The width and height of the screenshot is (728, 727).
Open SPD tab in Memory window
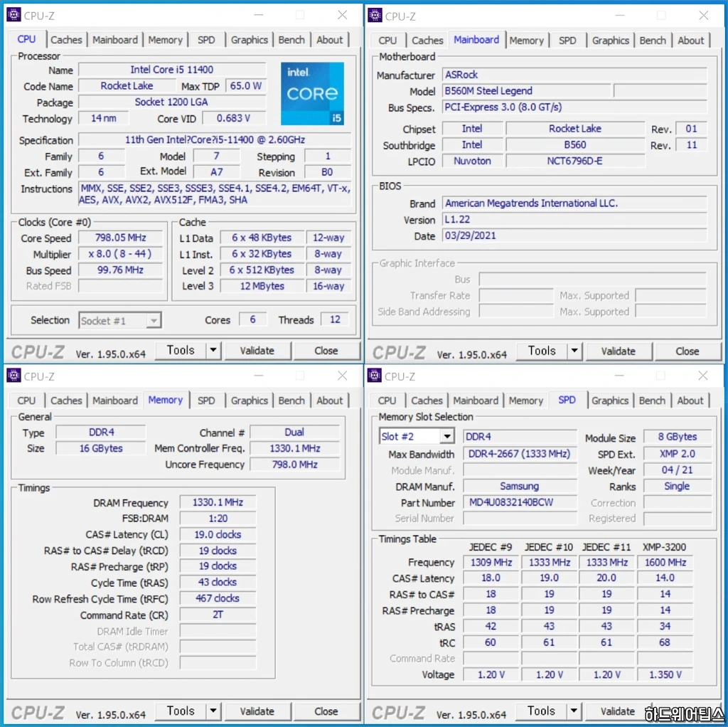click(x=206, y=400)
